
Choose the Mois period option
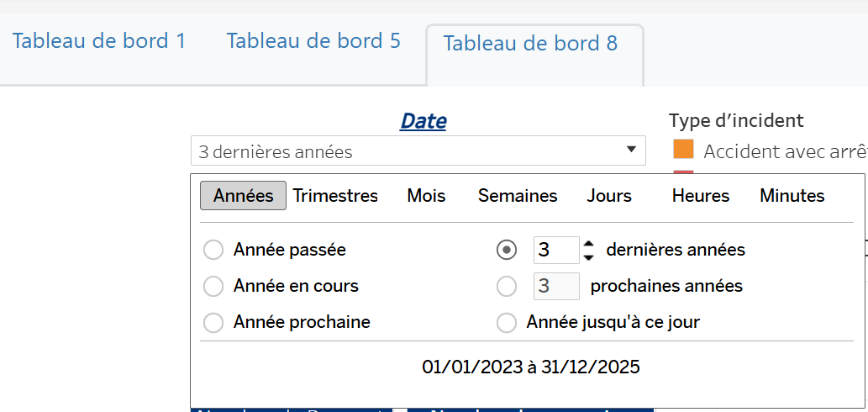coord(426,196)
